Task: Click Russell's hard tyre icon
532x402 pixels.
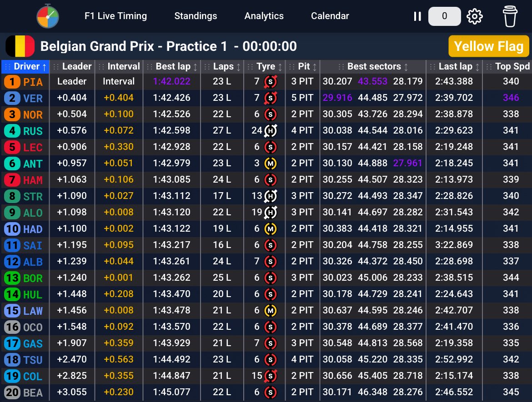Action: coord(271,131)
